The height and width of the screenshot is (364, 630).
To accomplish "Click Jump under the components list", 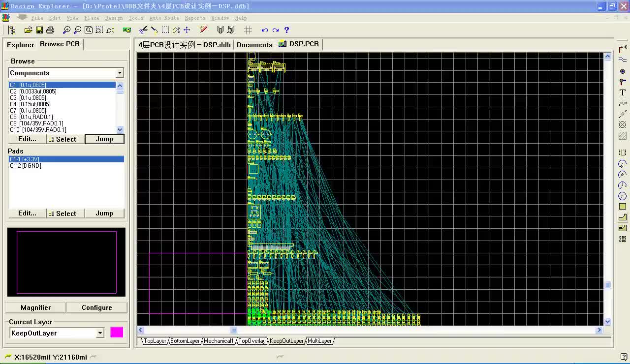I will pos(104,139).
